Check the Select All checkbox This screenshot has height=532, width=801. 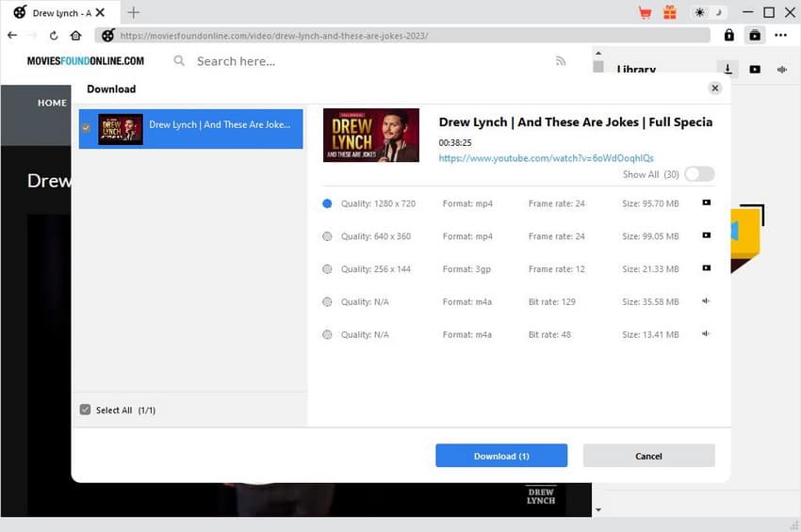pyautogui.click(x=86, y=410)
